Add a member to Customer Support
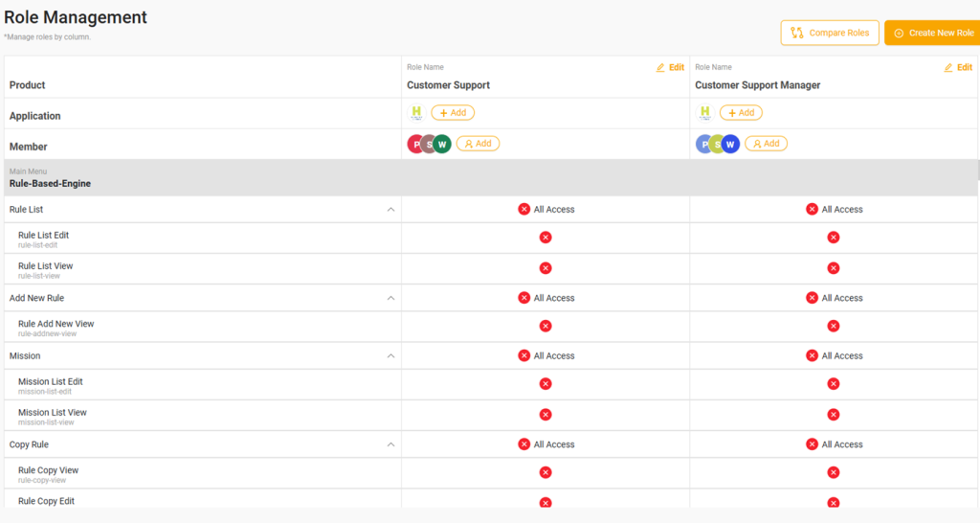 point(478,144)
